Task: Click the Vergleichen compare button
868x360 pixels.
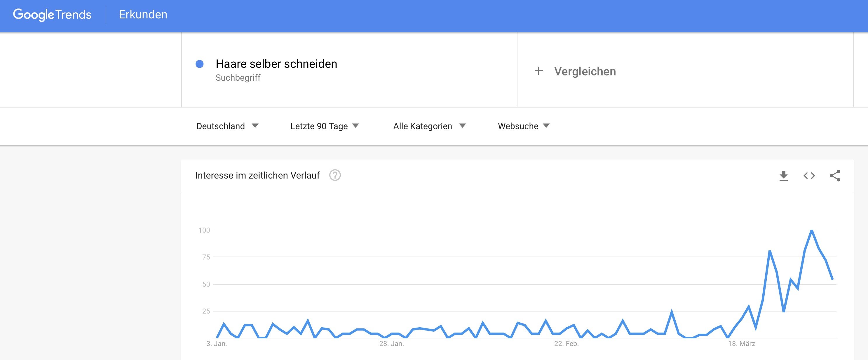Action: click(585, 72)
